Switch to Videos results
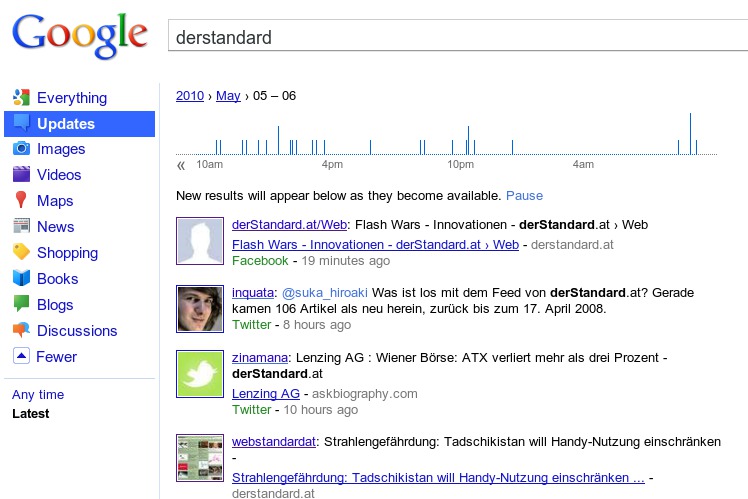This screenshot has width=748, height=499. [59, 175]
